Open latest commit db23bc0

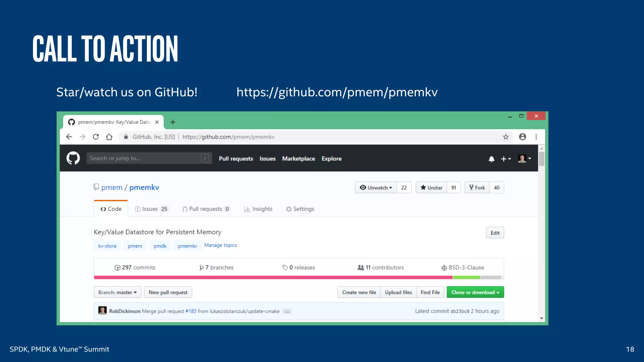tap(460, 311)
